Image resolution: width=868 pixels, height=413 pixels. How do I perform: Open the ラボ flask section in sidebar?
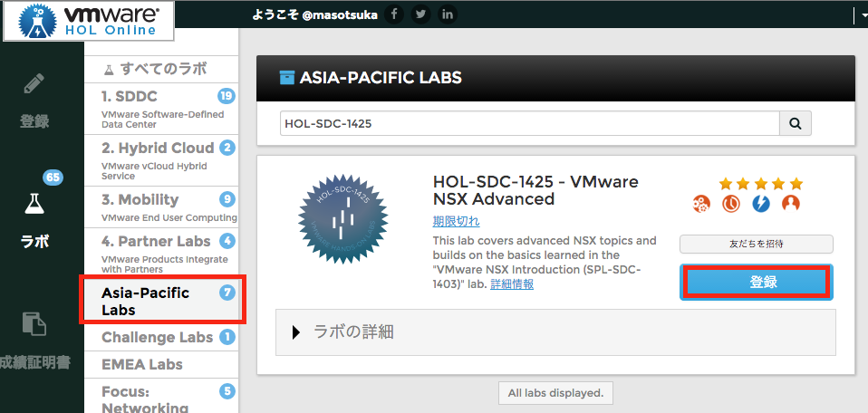[x=34, y=222]
